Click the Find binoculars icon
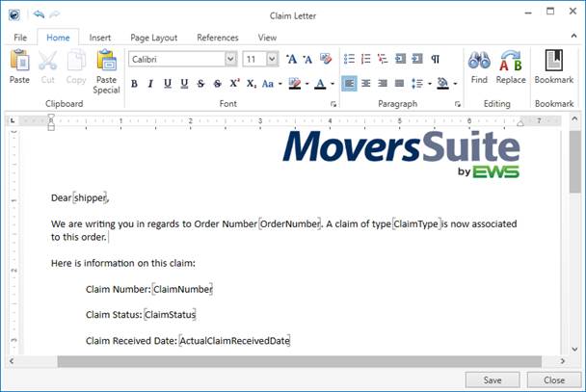The width and height of the screenshot is (586, 392). [479, 65]
